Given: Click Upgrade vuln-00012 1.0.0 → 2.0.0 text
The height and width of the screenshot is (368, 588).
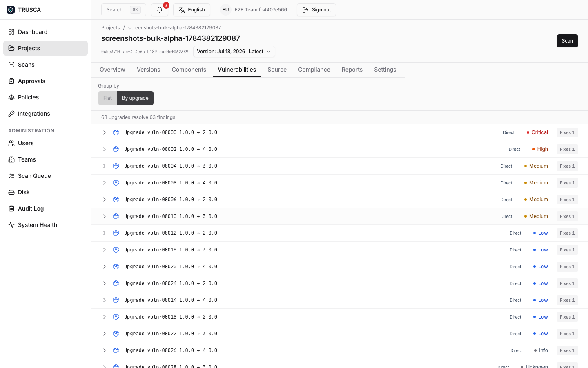Looking at the screenshot, I should tap(171, 233).
